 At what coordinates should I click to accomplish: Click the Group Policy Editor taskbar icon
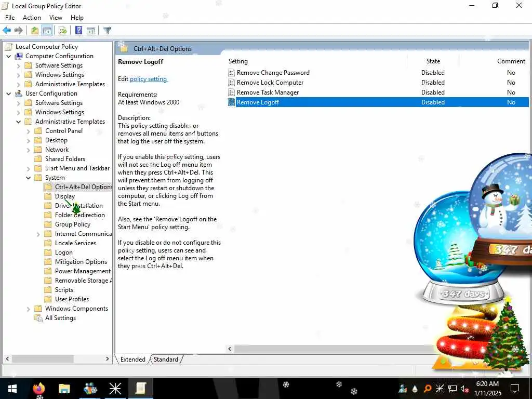(140, 388)
